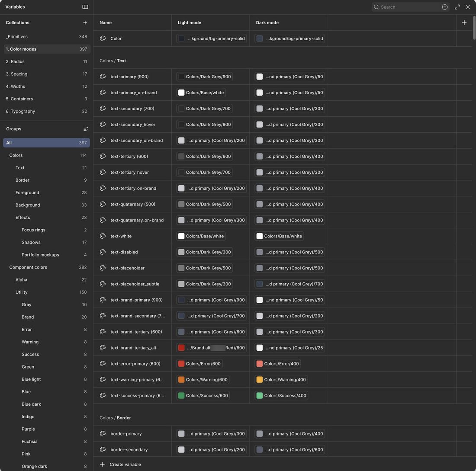The height and width of the screenshot is (471, 476).
Task: Click the palette icon for text-error-primary (600)
Action: 103,363
